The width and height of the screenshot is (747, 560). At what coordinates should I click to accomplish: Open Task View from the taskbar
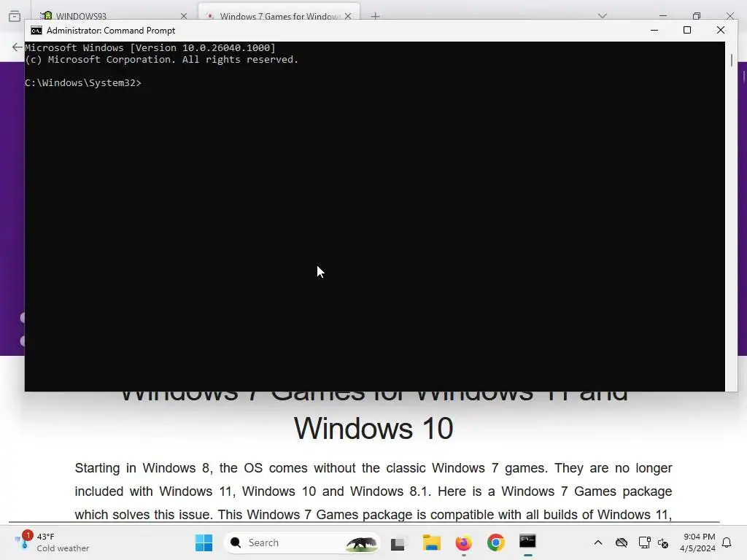tap(398, 542)
